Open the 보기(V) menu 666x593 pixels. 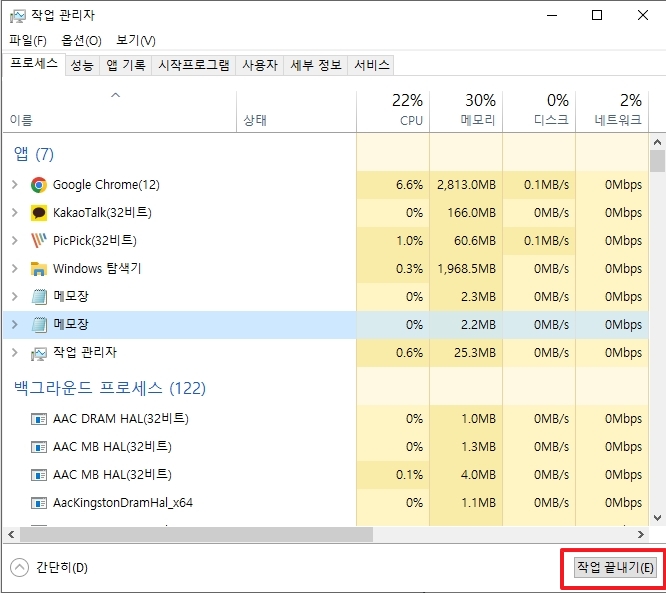[x=136, y=40]
